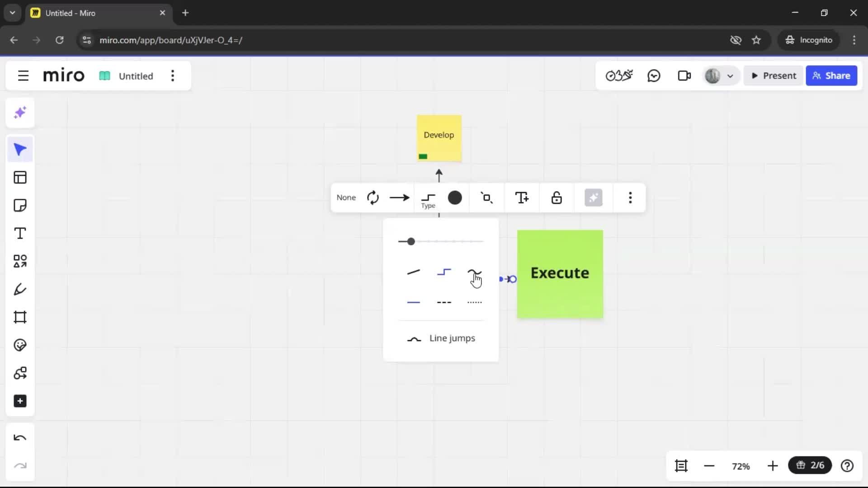Choose the straight line type
Viewport: 868px width, 488px height.
coord(413,272)
